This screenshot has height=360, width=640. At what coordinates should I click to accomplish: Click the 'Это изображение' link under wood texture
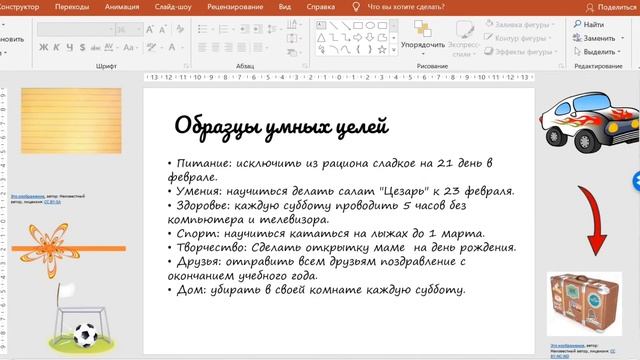coord(28,196)
